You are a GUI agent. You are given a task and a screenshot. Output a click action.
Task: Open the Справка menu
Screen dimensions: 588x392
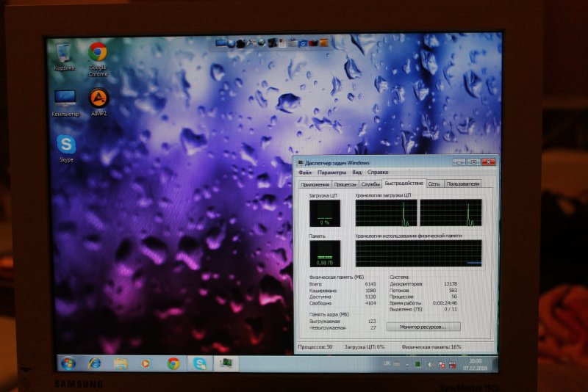[x=378, y=172]
